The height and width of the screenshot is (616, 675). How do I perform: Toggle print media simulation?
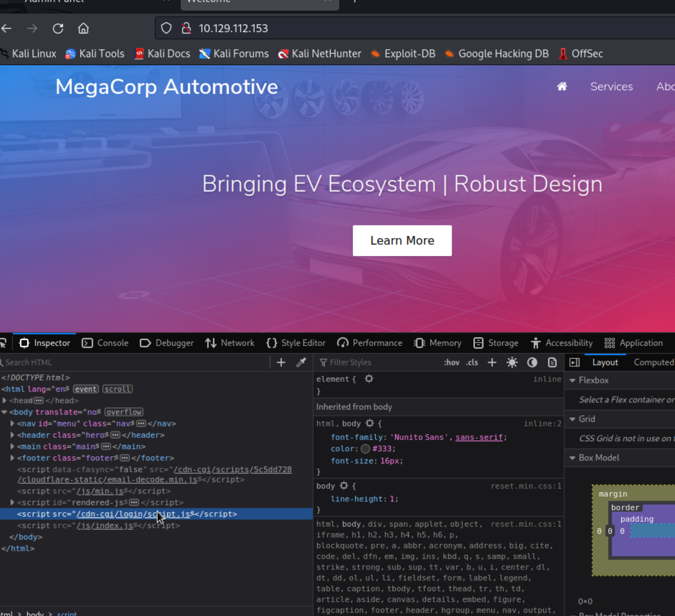(x=552, y=362)
